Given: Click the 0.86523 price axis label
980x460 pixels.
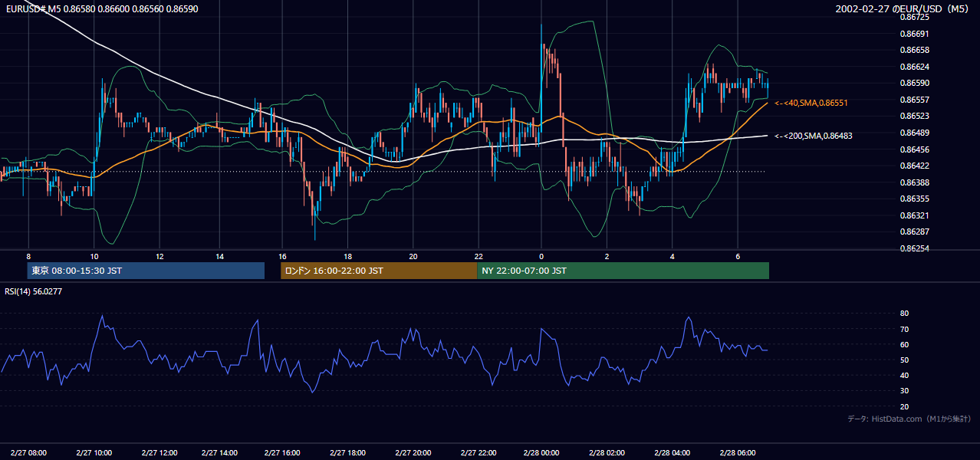Looking at the screenshot, I should click(916, 116).
